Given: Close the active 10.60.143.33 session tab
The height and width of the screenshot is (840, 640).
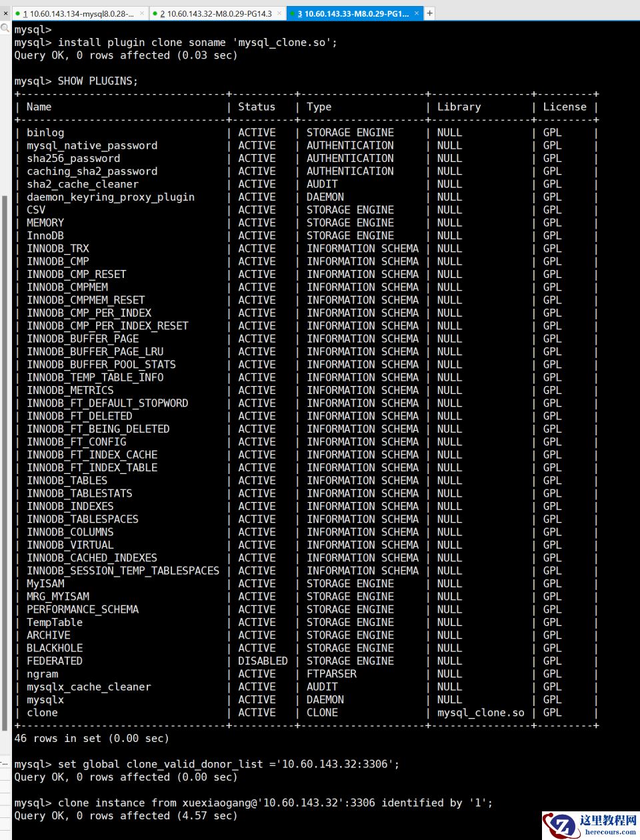Looking at the screenshot, I should click(417, 13).
